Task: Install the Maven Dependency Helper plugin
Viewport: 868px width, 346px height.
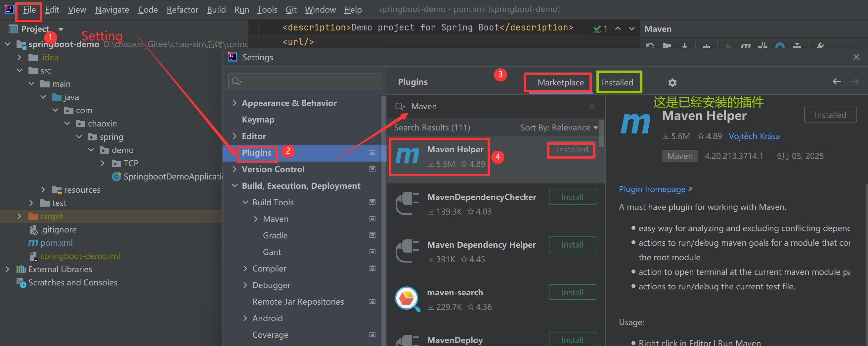Action: pos(572,245)
